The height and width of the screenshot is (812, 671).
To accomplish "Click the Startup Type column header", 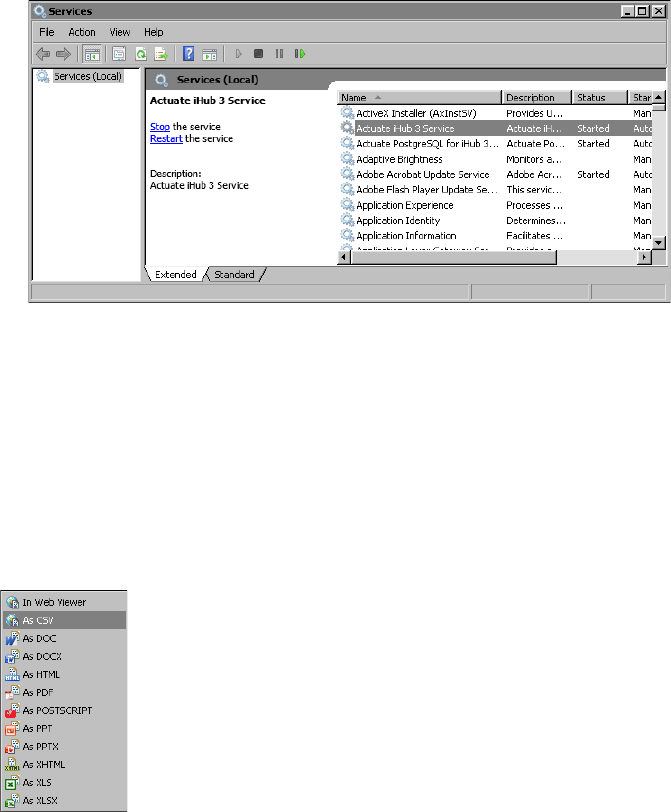I will 640,97.
